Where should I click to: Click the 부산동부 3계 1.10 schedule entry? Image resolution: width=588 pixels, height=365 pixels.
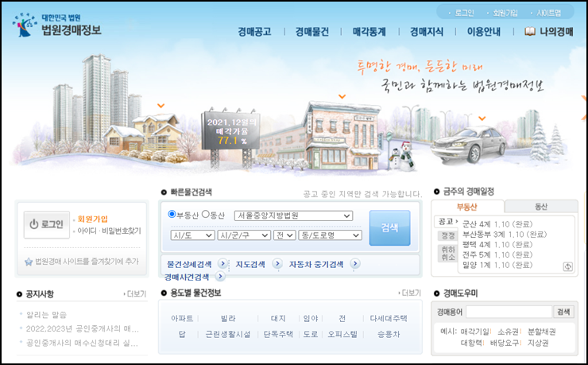(x=505, y=235)
